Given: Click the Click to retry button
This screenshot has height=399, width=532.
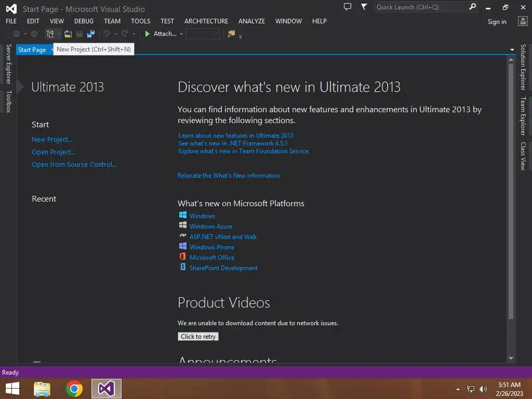Looking at the screenshot, I should (198, 336).
